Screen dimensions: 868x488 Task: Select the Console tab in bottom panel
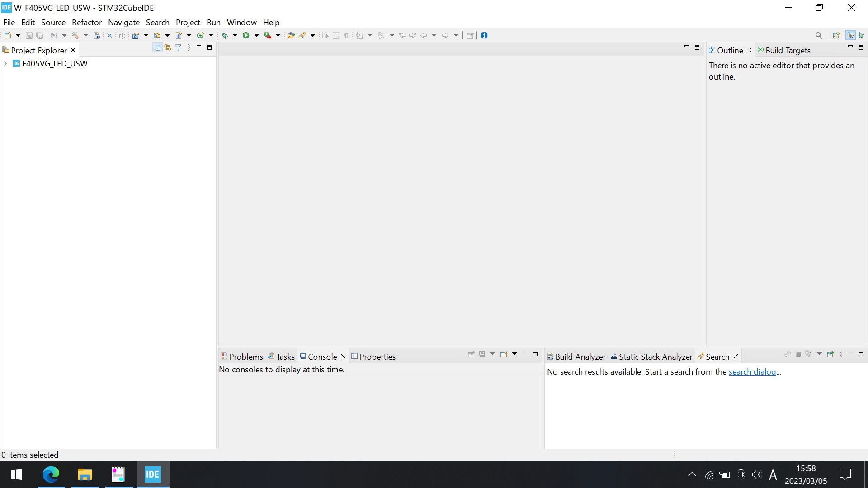pyautogui.click(x=321, y=357)
